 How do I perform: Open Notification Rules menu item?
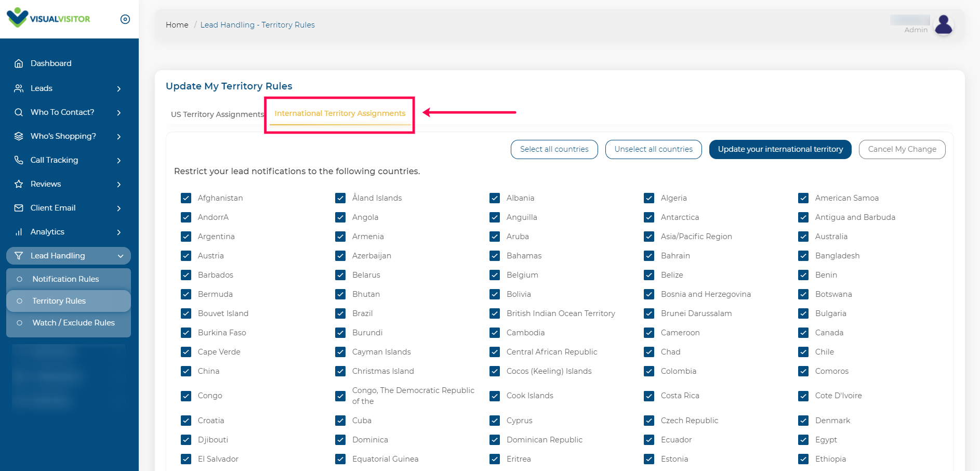(69, 279)
